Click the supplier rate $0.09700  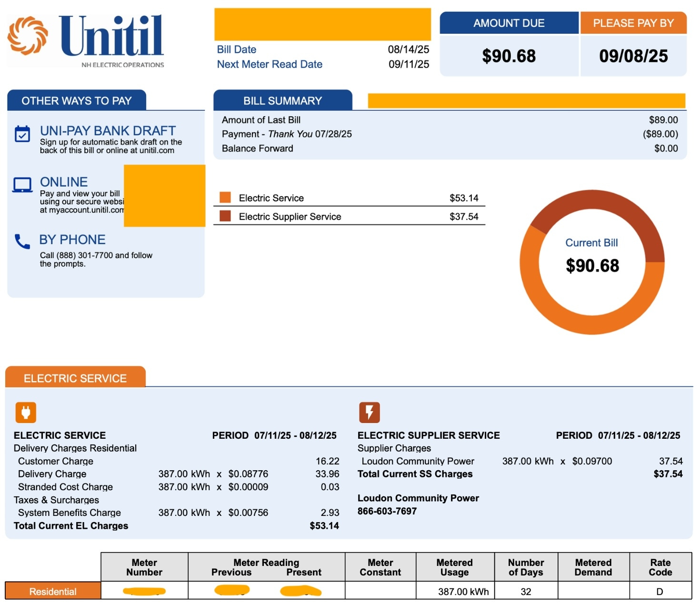pos(592,461)
